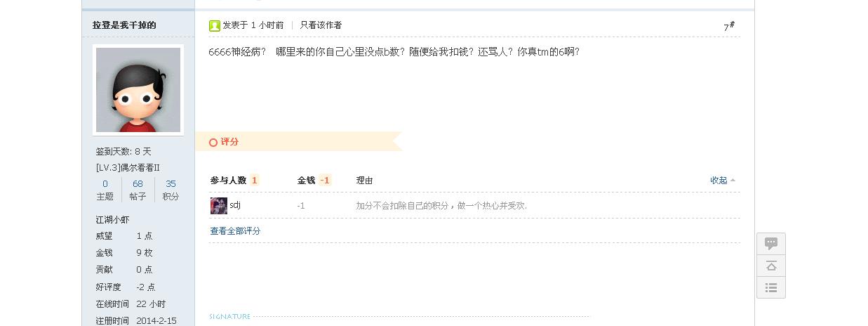This screenshot has width=868, height=326.
Task: Click the 1 小时前 post timestamp
Action: 267,25
